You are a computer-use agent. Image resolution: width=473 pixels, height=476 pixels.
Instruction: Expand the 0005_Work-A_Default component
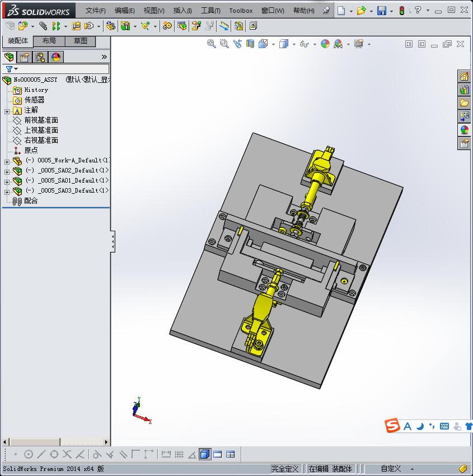pyautogui.click(x=7, y=162)
